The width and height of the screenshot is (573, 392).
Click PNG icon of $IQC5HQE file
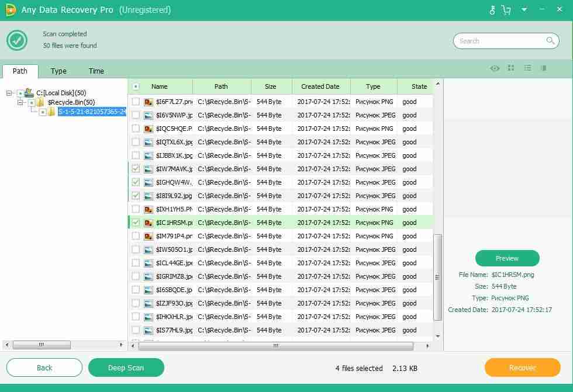coord(149,129)
